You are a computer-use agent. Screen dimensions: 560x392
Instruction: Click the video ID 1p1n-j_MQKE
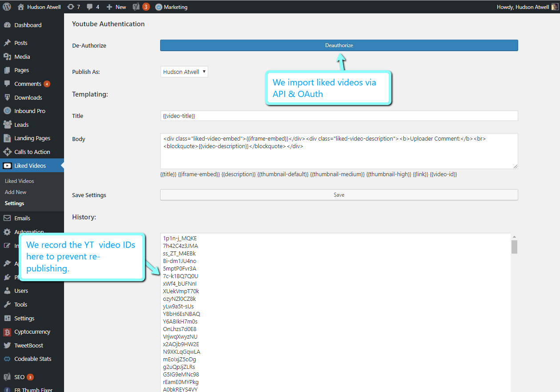coord(180,238)
